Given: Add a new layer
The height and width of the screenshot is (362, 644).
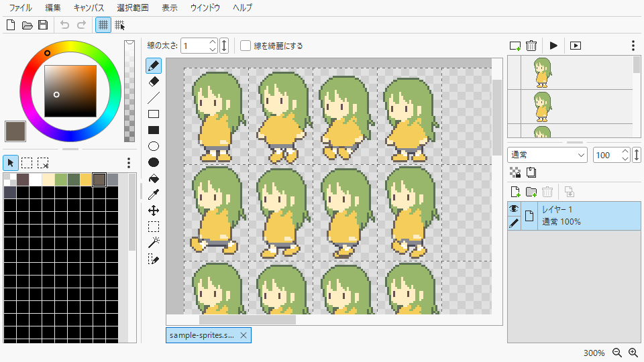Looking at the screenshot, I should [515, 192].
